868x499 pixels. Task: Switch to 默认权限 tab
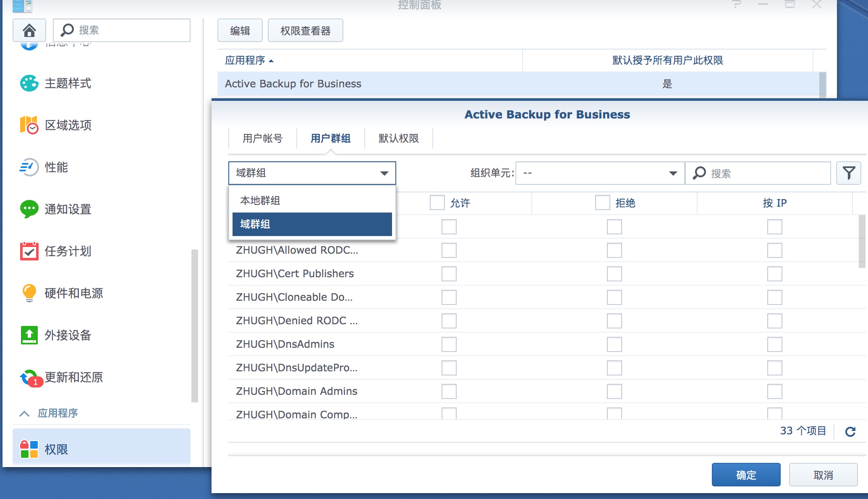pos(399,139)
